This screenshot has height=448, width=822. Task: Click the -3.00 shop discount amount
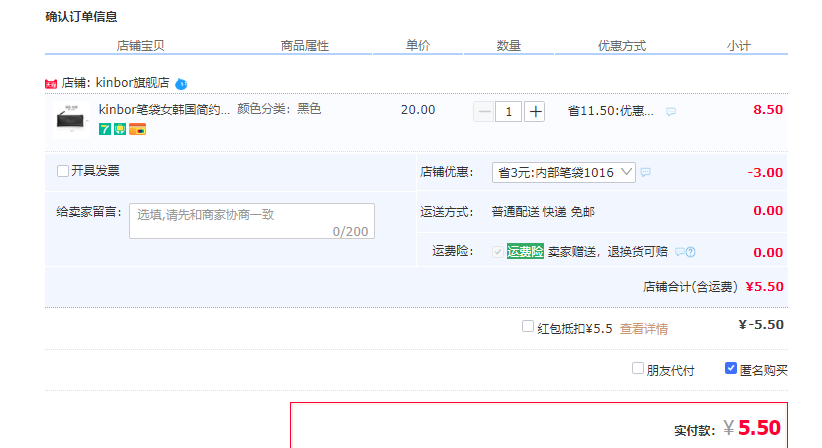(765, 172)
